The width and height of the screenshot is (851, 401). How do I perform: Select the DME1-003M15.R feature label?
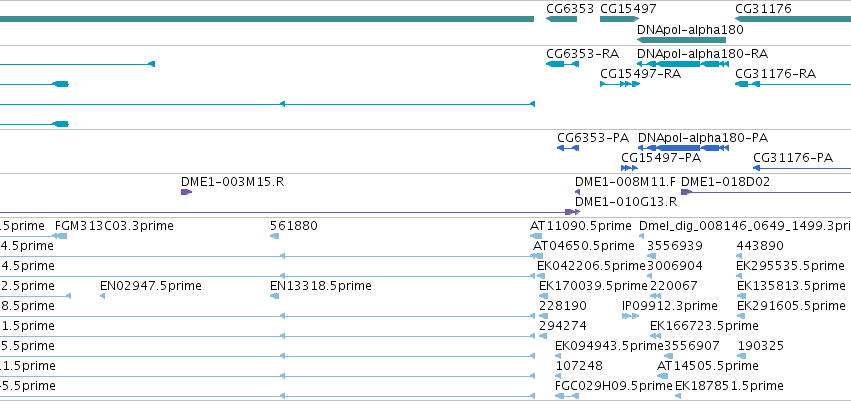[x=232, y=182]
